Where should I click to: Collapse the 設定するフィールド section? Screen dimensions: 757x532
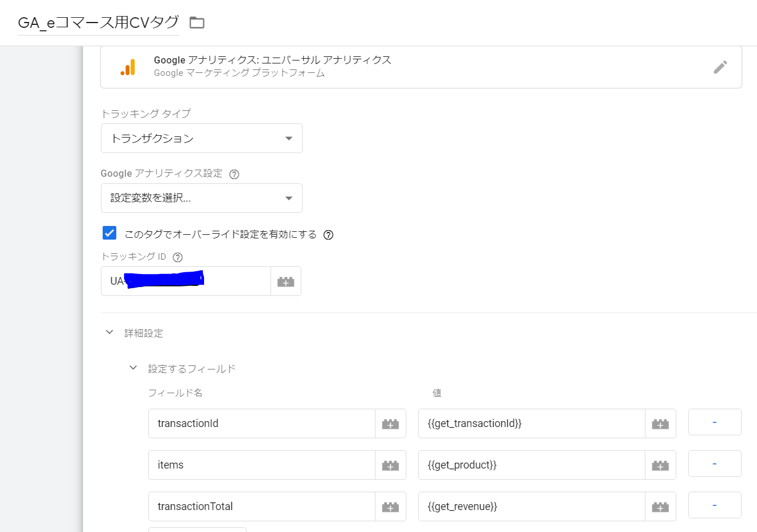point(133,368)
